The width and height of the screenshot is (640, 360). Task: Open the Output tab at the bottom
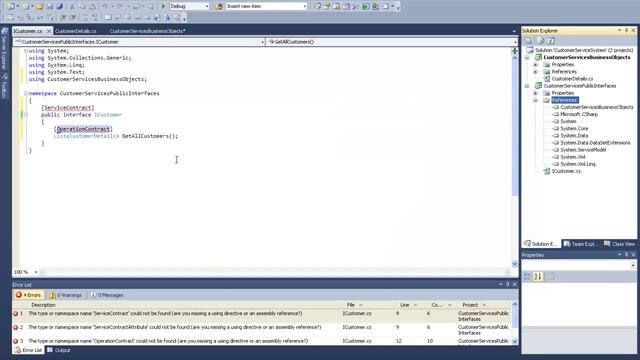coord(58,350)
